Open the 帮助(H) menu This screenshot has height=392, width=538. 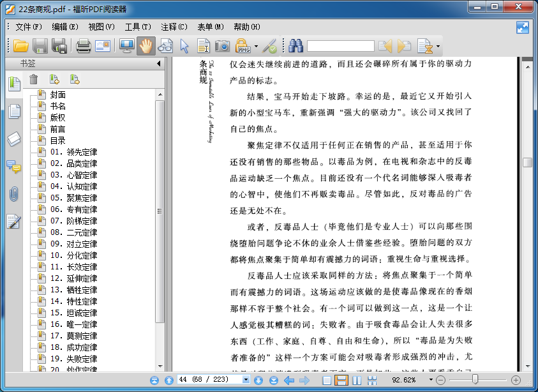point(247,27)
